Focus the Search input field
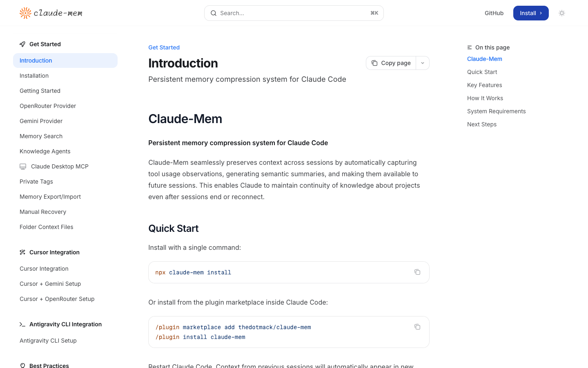 tap(294, 13)
